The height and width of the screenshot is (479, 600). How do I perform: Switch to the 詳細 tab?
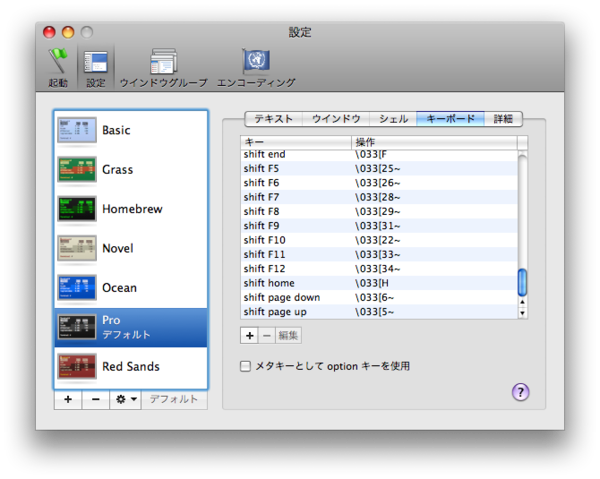pyautogui.click(x=503, y=119)
